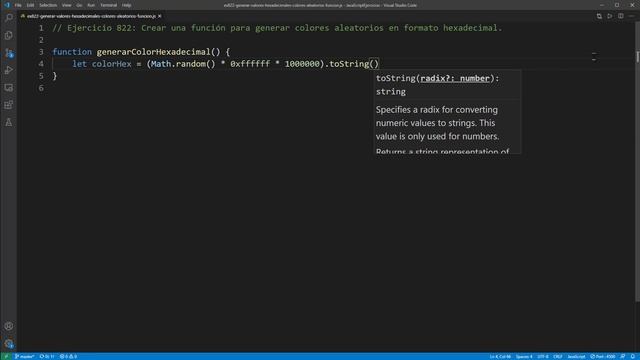This screenshot has width=640, height=360.
Task: Open the Go menu
Action: click(x=79, y=5)
